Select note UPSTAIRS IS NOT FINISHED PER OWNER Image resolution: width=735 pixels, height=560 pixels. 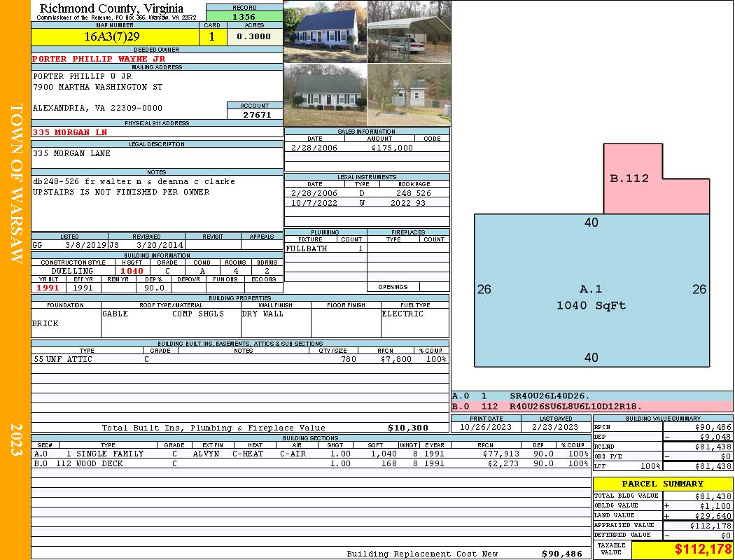coord(121,192)
